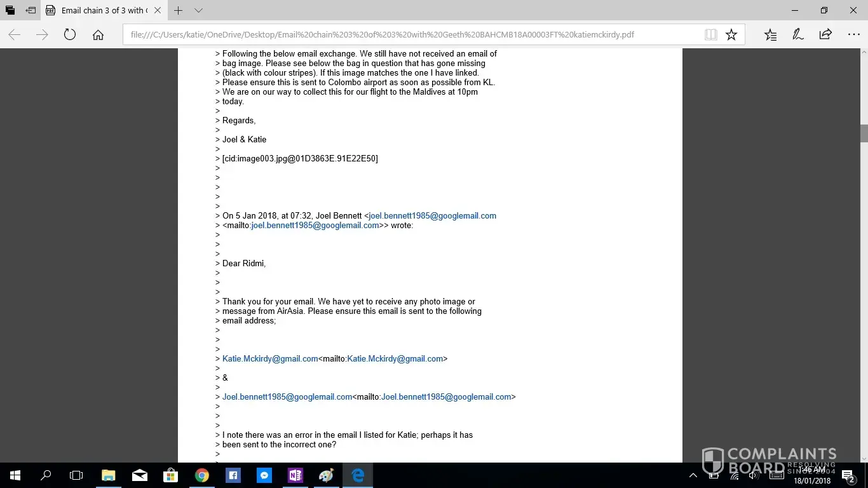The image size is (868, 488).
Task: Open a new tab
Action: click(x=179, y=10)
